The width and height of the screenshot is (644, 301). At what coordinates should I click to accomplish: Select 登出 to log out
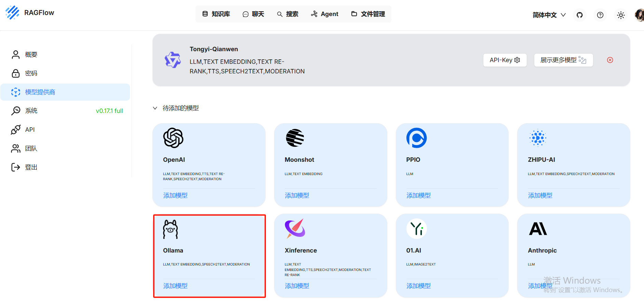point(31,167)
